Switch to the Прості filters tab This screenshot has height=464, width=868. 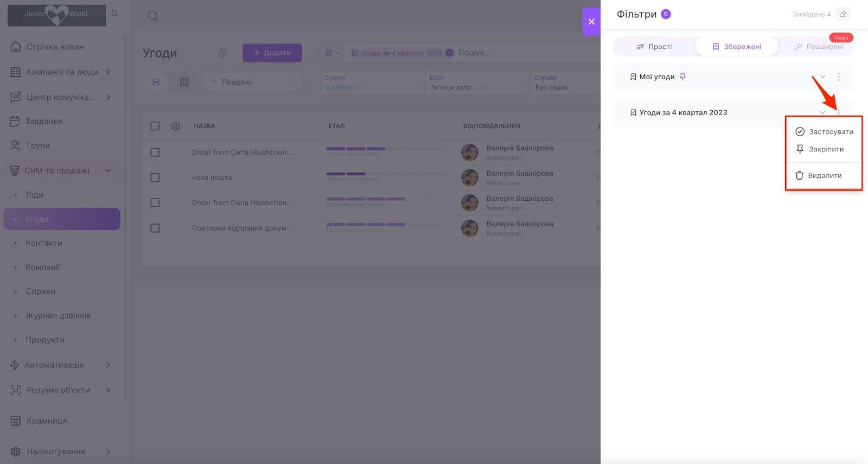654,47
